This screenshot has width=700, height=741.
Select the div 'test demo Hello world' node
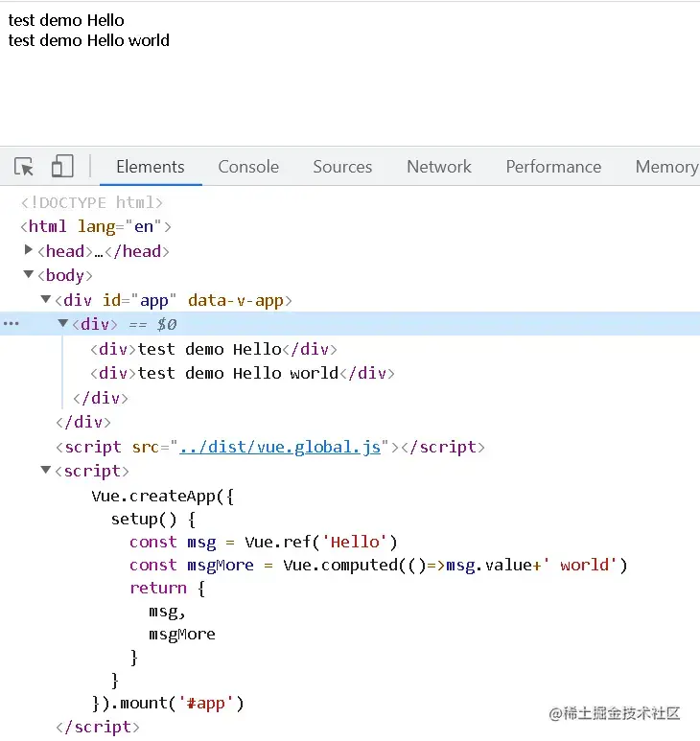[x=243, y=373]
